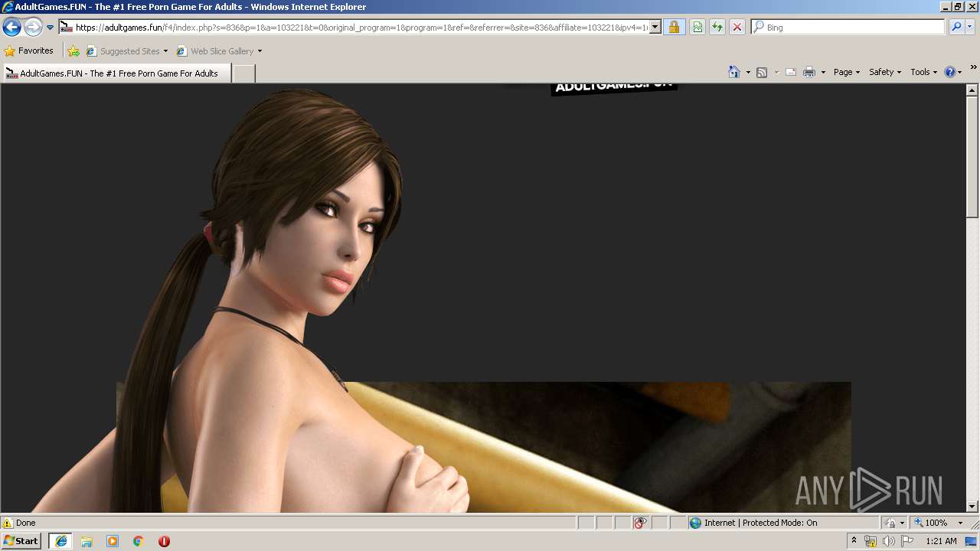Screen dimensions: 980x551
Task: Open the recent pages dropdown arrow
Action: 51,28
